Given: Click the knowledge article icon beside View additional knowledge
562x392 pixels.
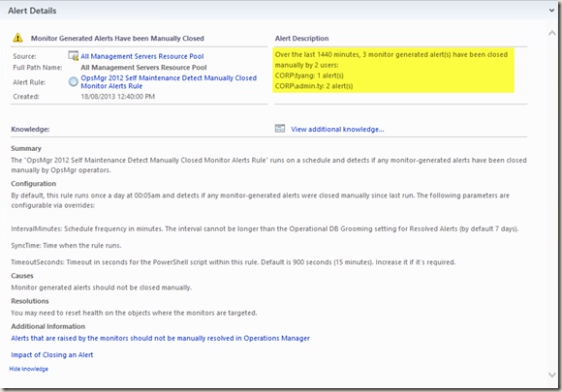Looking at the screenshot, I should coord(280,129).
